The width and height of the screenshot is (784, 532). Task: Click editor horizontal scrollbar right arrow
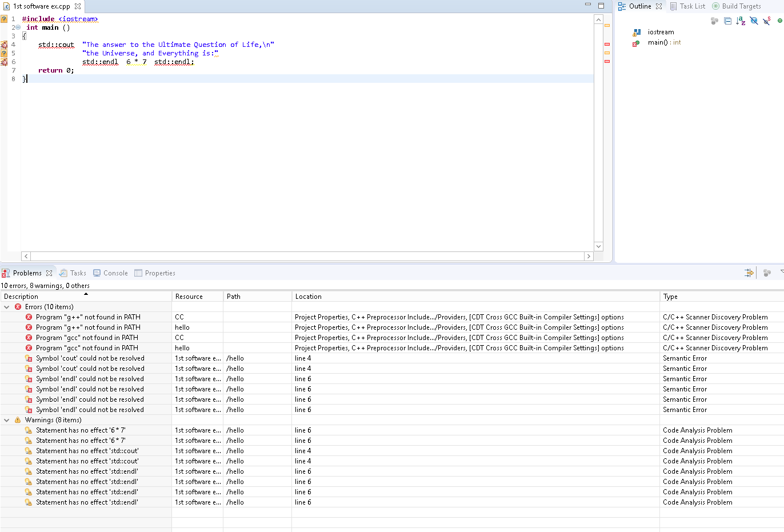(x=589, y=257)
